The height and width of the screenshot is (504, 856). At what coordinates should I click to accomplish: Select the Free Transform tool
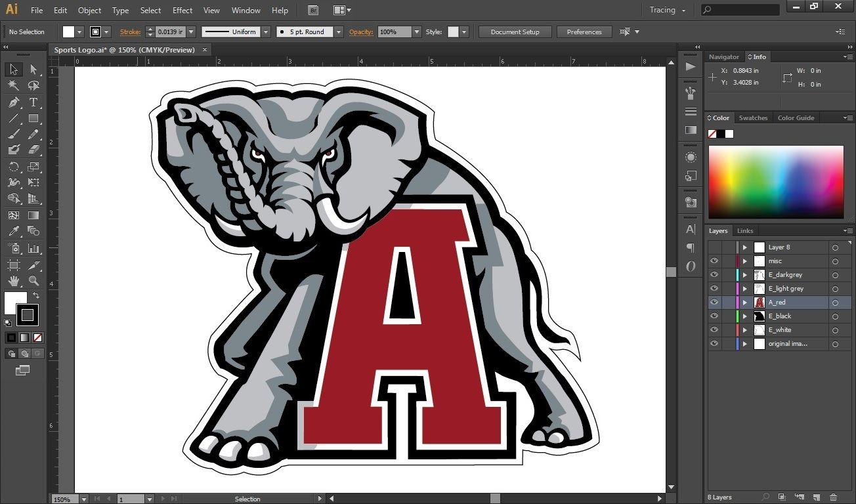(x=33, y=182)
